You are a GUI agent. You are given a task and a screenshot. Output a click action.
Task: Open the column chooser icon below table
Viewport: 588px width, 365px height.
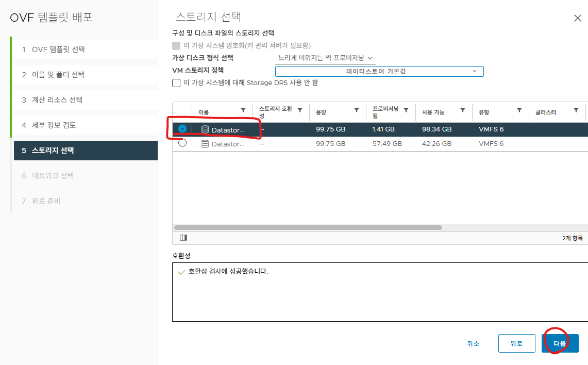pyautogui.click(x=183, y=238)
